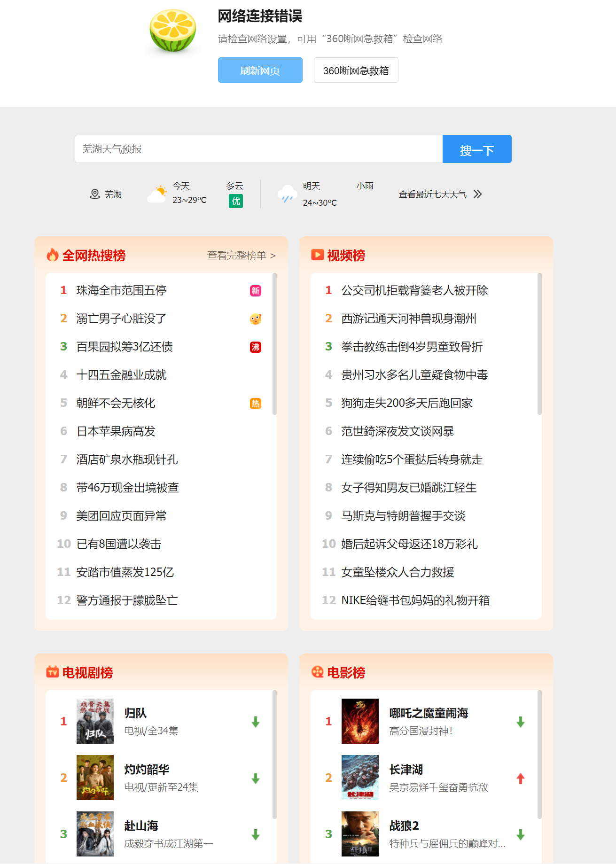
Task: Click the play icon beside 视频榜
Action: pyautogui.click(x=318, y=255)
